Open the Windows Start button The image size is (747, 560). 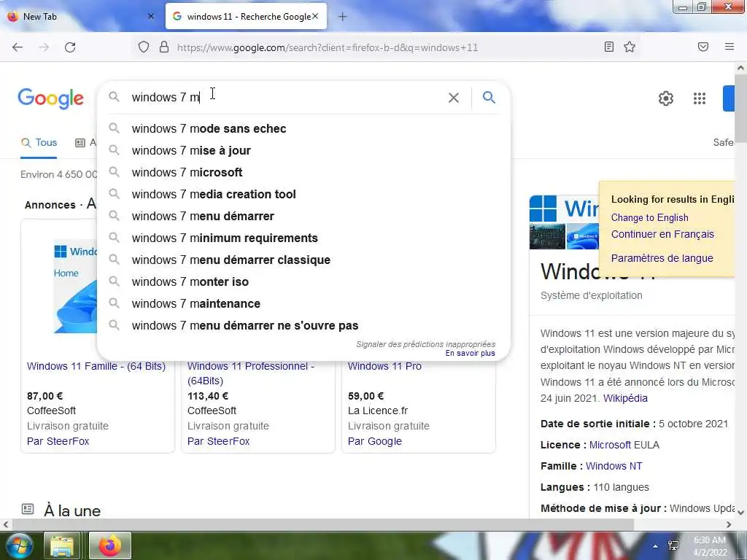[18, 545]
